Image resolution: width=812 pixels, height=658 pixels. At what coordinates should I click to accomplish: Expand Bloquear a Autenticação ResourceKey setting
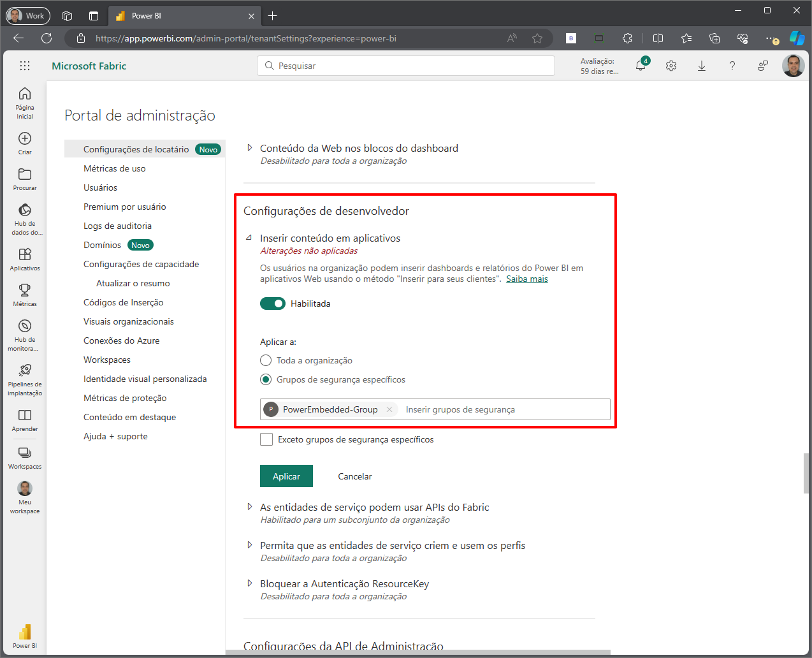point(250,583)
